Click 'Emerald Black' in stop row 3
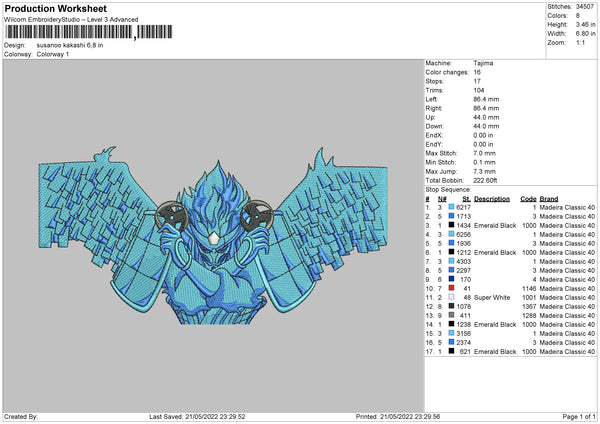The width and height of the screenshot is (600, 424). tap(495, 225)
